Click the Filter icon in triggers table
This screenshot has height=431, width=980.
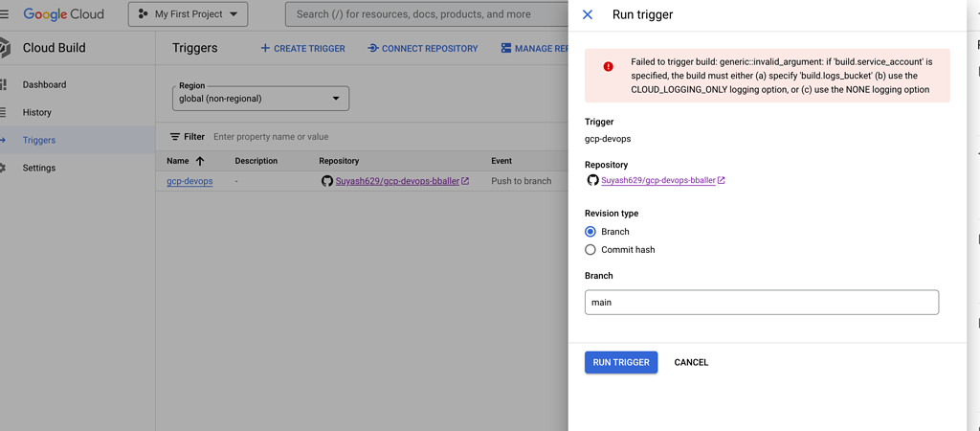tap(175, 137)
